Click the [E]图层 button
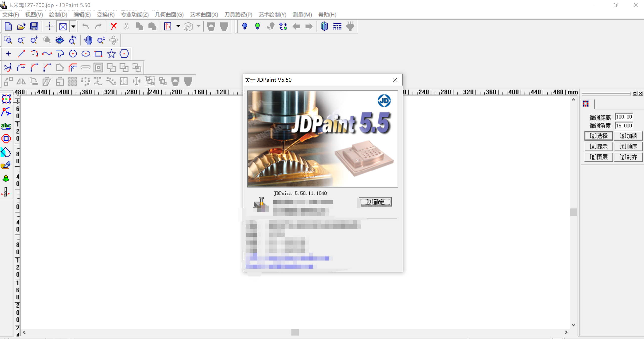 pos(598,157)
